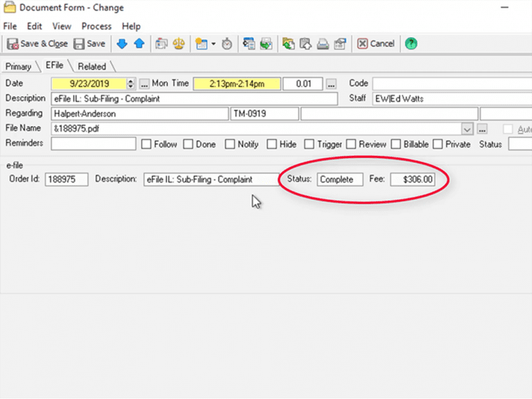Click the blue up arrow icon

[x=139, y=44]
